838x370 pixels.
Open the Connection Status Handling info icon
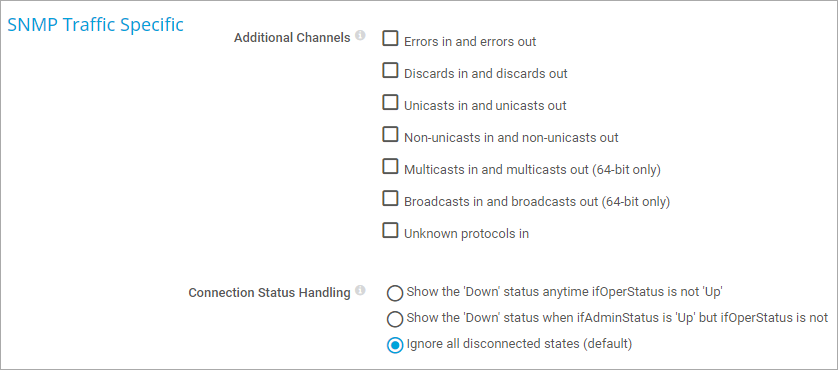pos(360,291)
